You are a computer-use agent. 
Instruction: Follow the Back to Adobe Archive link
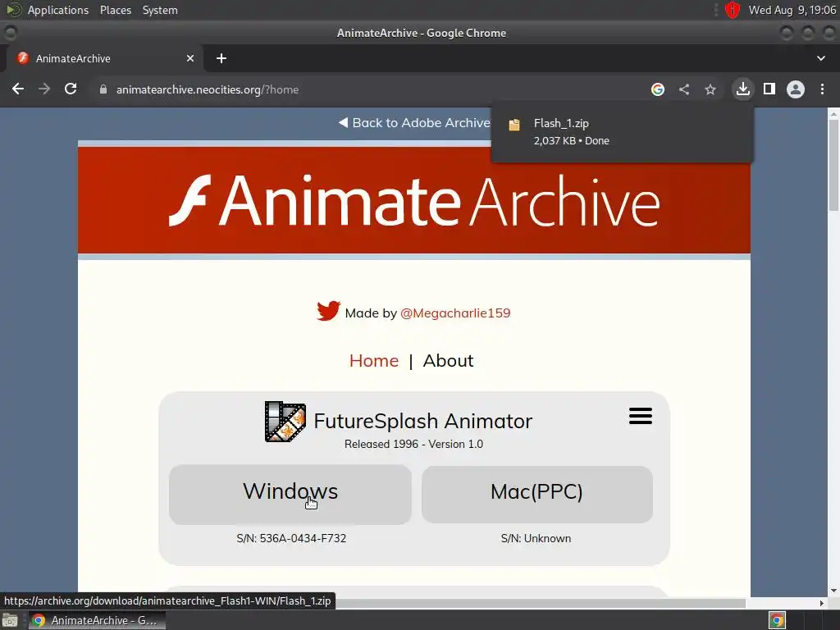pyautogui.click(x=414, y=123)
